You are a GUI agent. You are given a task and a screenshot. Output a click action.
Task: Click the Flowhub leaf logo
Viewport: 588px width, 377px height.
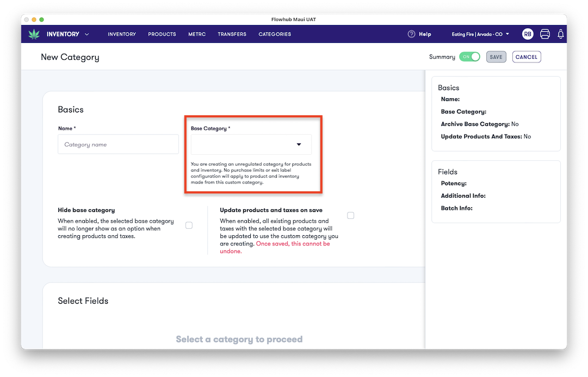tap(34, 34)
